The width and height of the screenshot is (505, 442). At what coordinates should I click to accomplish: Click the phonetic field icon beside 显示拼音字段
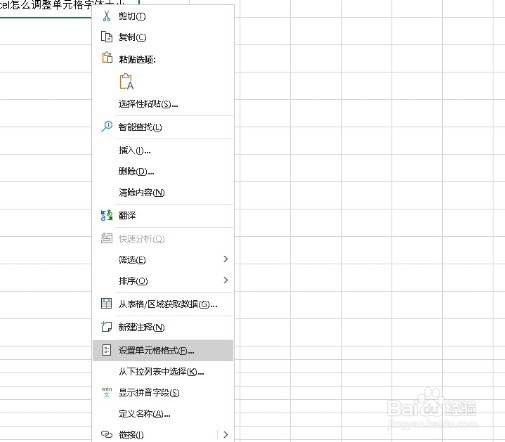tap(107, 392)
